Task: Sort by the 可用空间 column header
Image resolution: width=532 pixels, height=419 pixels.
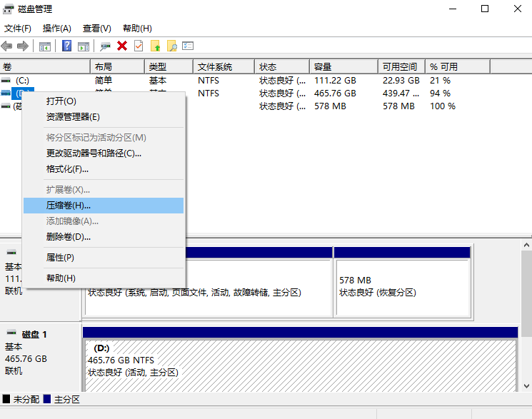Action: pyautogui.click(x=399, y=67)
